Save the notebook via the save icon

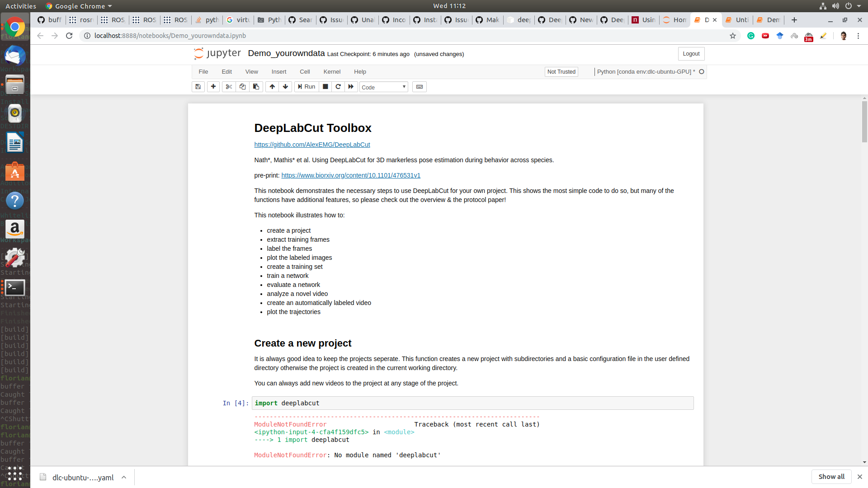198,87
